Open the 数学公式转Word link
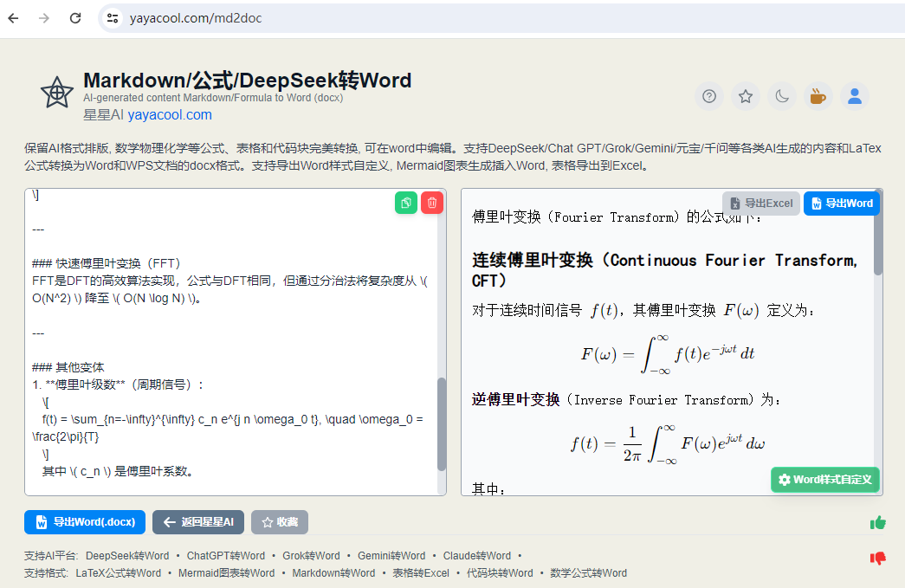The height and width of the screenshot is (588, 905). [x=588, y=573]
